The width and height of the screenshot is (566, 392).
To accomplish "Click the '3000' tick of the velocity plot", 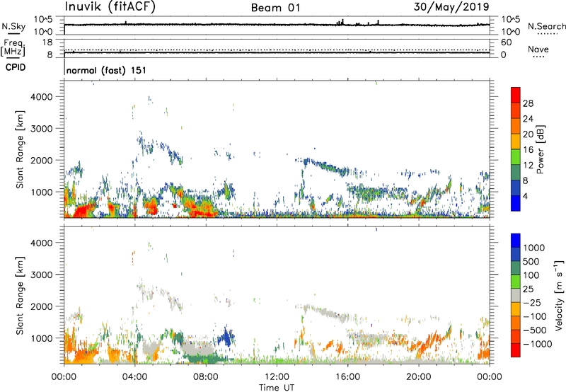I will 42,275.
